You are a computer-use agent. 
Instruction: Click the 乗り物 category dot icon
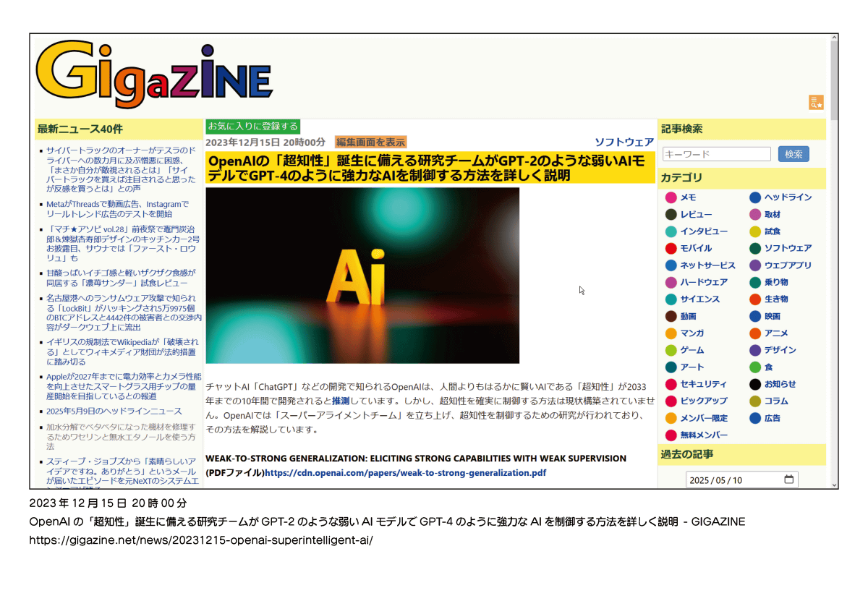coord(755,282)
